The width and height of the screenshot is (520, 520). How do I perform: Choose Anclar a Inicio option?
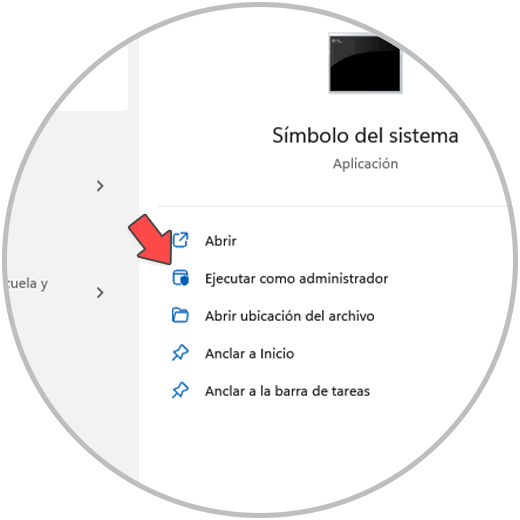(249, 354)
